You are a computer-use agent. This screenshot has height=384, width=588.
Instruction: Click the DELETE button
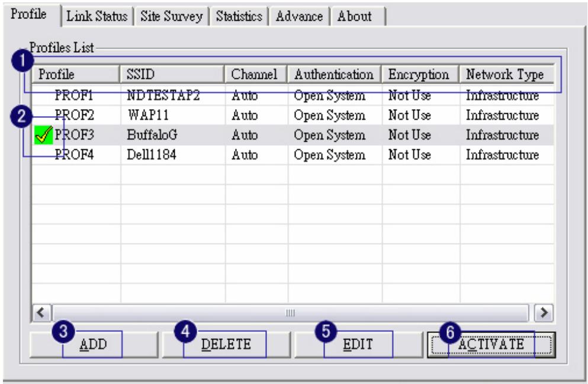226,344
